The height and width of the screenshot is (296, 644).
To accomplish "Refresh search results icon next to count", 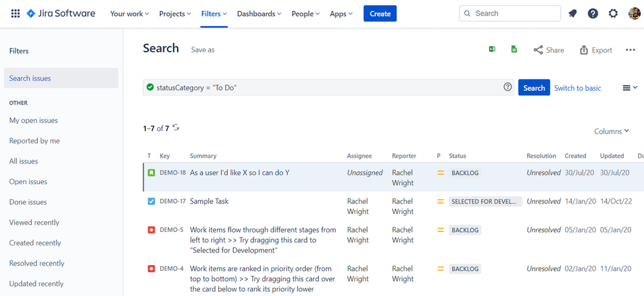I will tap(176, 127).
